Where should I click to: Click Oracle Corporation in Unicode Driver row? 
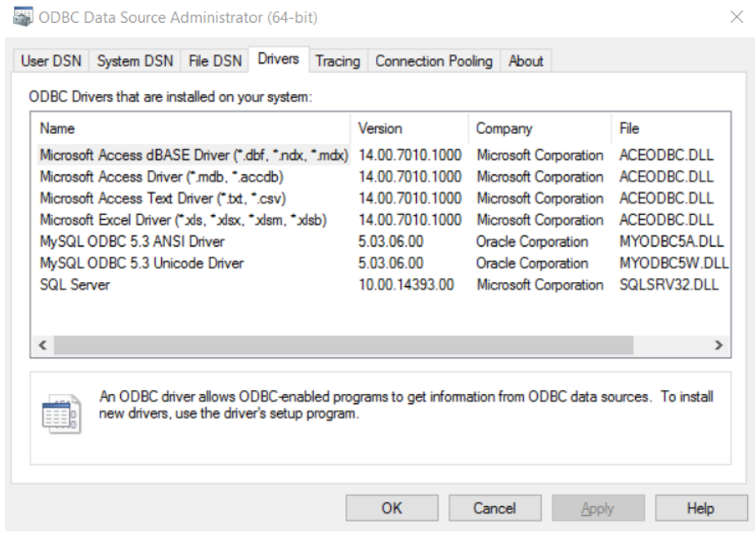coord(532,263)
